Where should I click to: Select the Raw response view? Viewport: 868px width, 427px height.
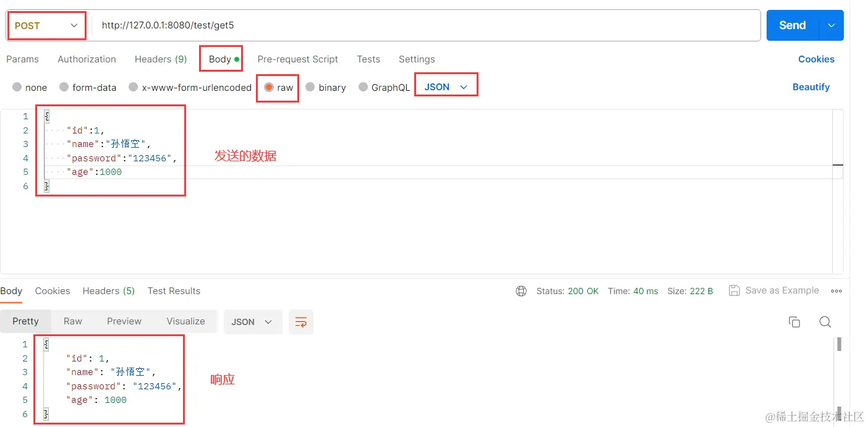[x=73, y=321]
